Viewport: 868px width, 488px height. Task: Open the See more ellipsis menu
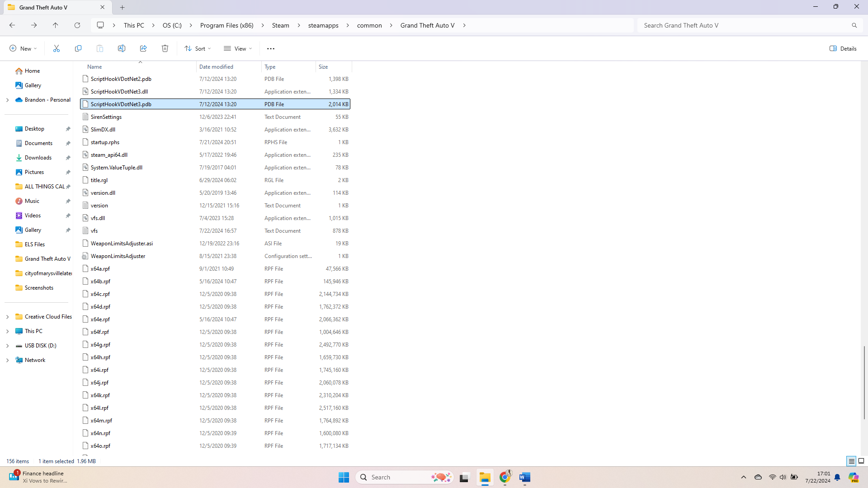pos(271,48)
